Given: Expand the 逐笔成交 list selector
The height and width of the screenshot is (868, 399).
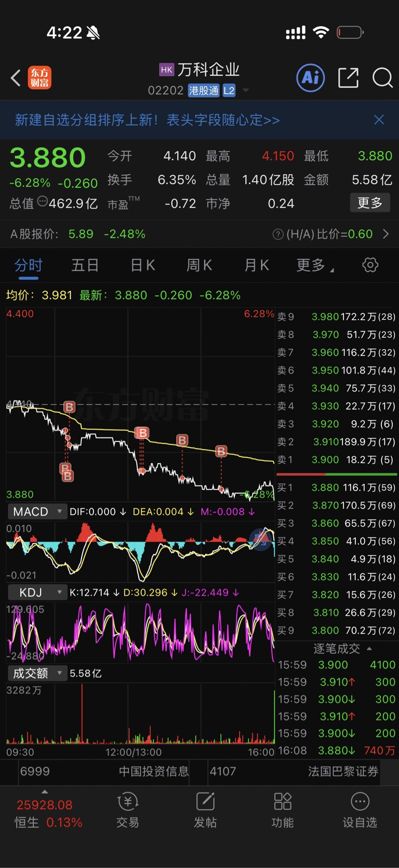Looking at the screenshot, I should click(343, 649).
